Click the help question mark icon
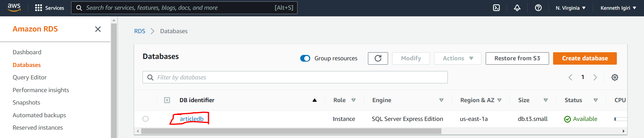The height and width of the screenshot is (138, 644). [x=538, y=8]
